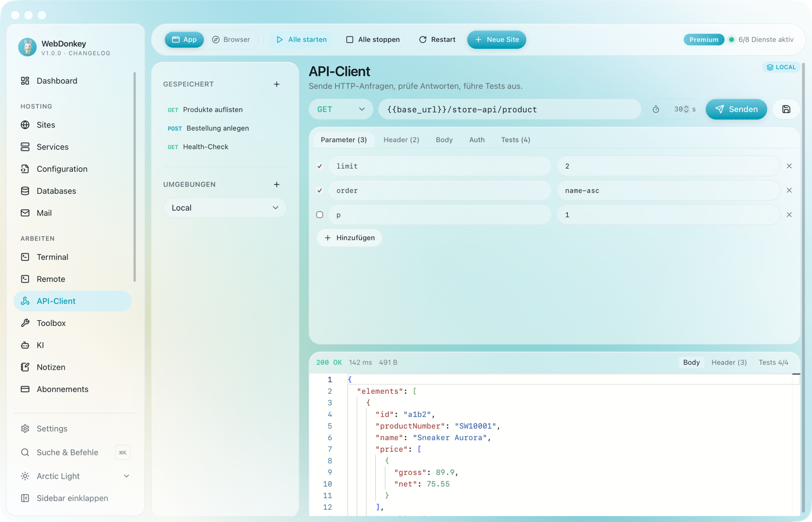Switch to Browser view toggle
The height and width of the screenshot is (522, 812).
pos(231,39)
